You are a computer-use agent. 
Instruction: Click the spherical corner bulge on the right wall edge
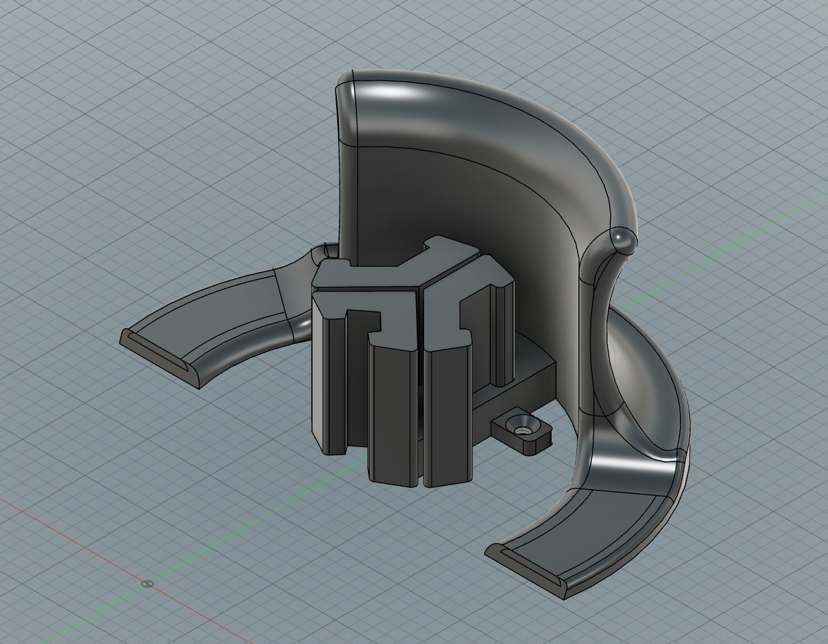point(623,238)
